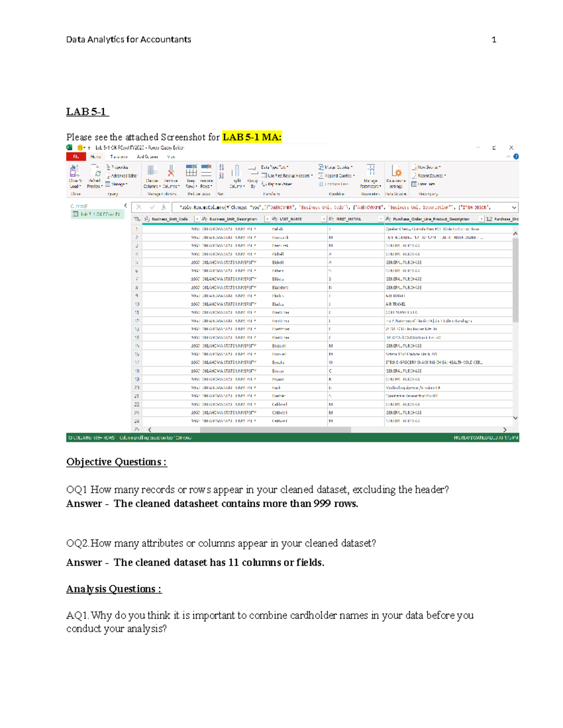Toggle the LAST_NAME column filter

point(324,218)
